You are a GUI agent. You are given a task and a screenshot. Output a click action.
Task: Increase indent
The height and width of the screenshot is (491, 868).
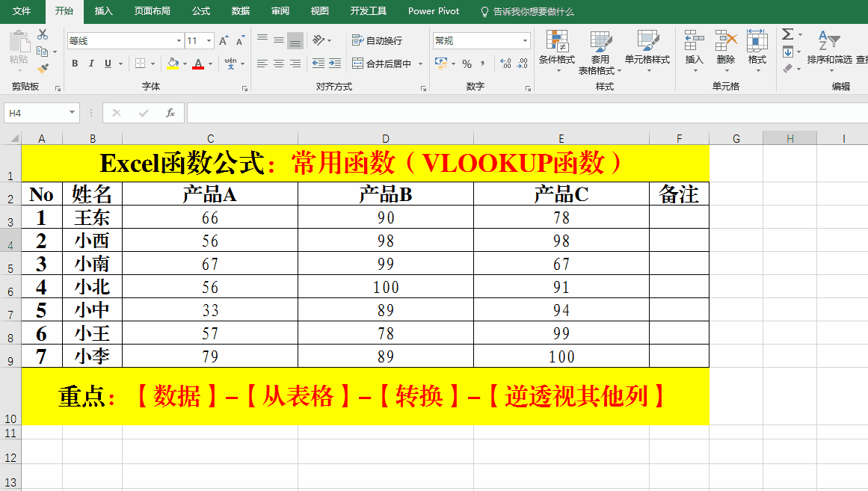click(335, 64)
